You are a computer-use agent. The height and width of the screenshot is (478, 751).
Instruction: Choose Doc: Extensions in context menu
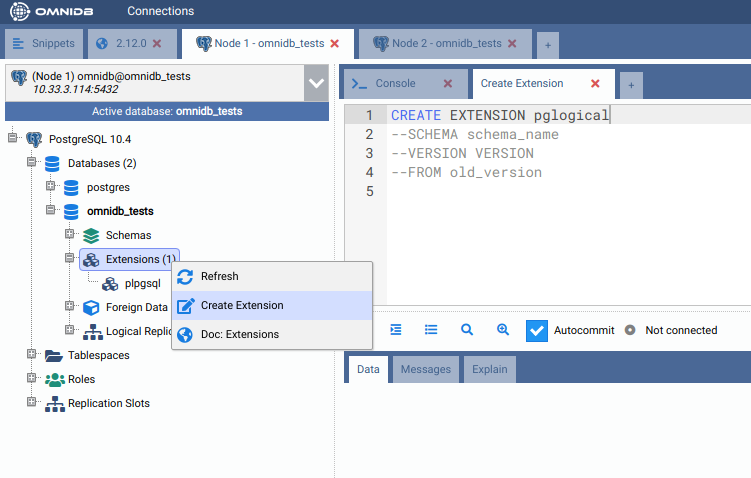pos(239,334)
